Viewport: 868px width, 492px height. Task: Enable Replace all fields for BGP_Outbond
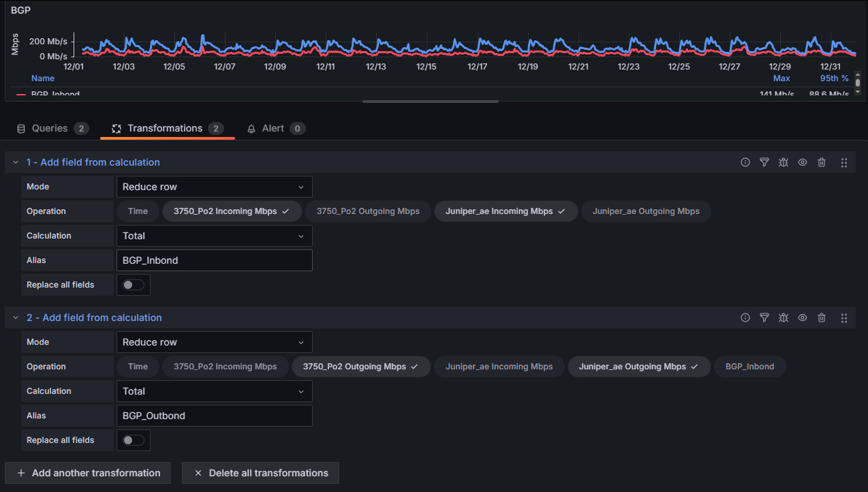coord(134,440)
